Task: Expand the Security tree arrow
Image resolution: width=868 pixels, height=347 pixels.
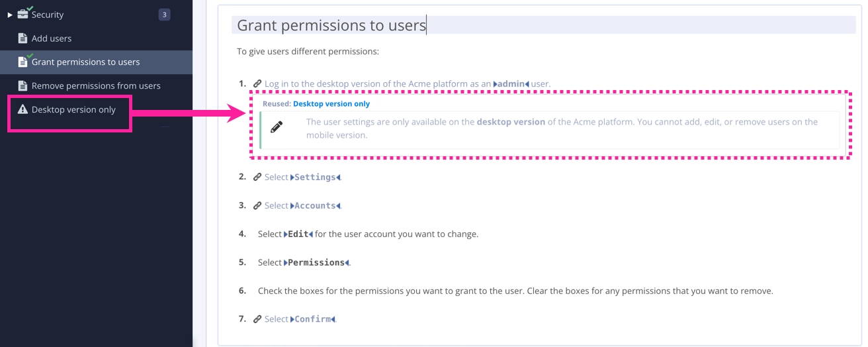Action: (x=10, y=15)
